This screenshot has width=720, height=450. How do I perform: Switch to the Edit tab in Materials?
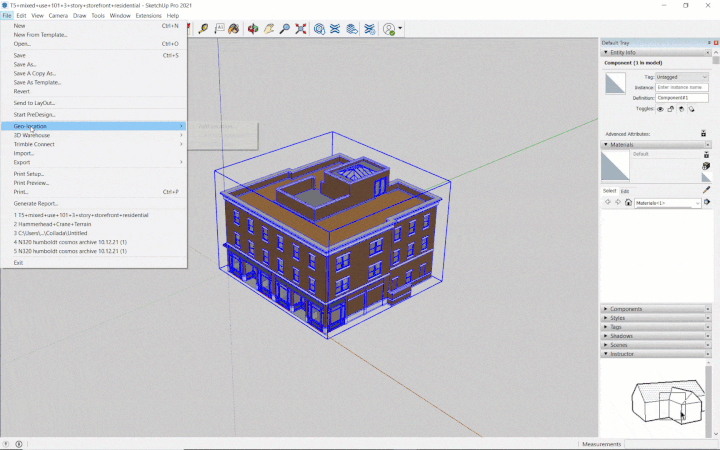pyautogui.click(x=625, y=190)
